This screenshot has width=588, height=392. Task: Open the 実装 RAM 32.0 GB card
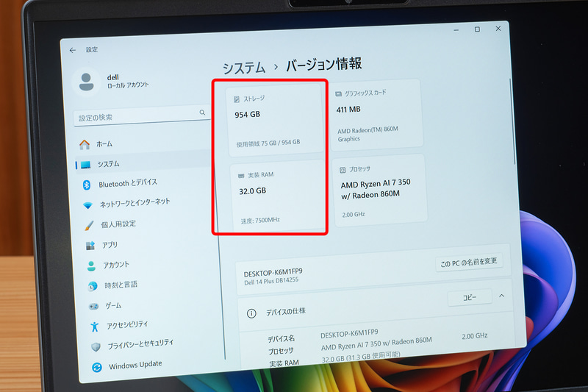coord(278,195)
